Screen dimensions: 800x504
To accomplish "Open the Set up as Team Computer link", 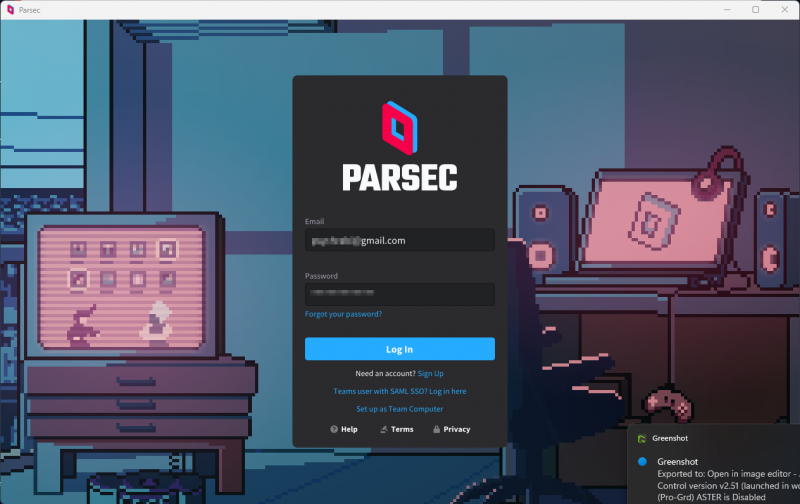I will 399,409.
